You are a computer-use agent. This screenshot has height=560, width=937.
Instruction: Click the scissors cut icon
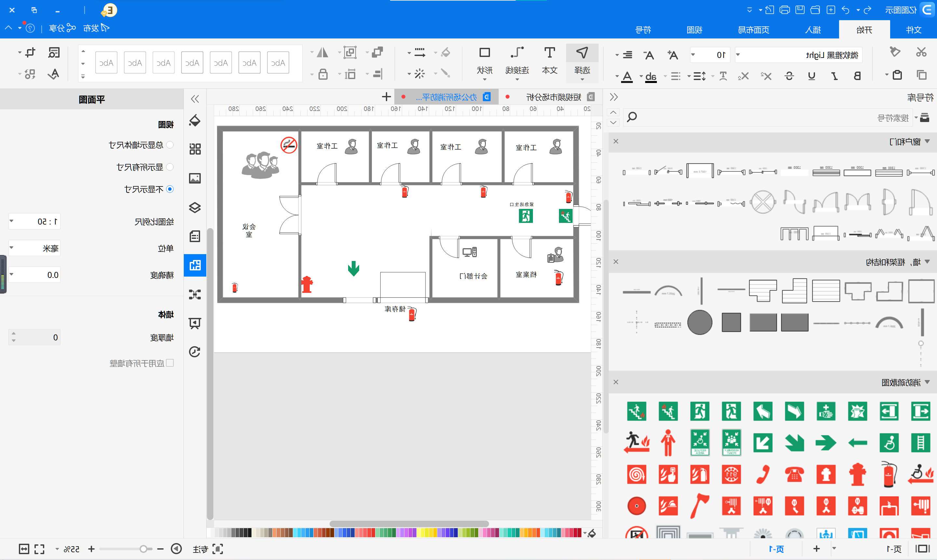pyautogui.click(x=921, y=52)
